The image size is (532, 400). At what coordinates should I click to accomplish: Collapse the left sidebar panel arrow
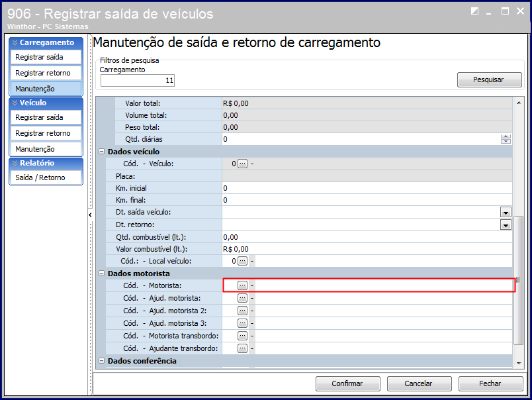pos(90,215)
